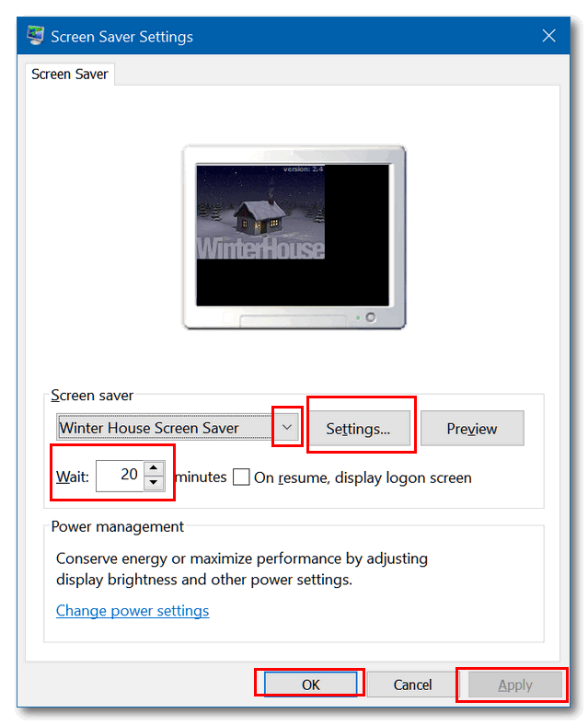
Task: Click the Settings... button
Action: click(x=359, y=429)
